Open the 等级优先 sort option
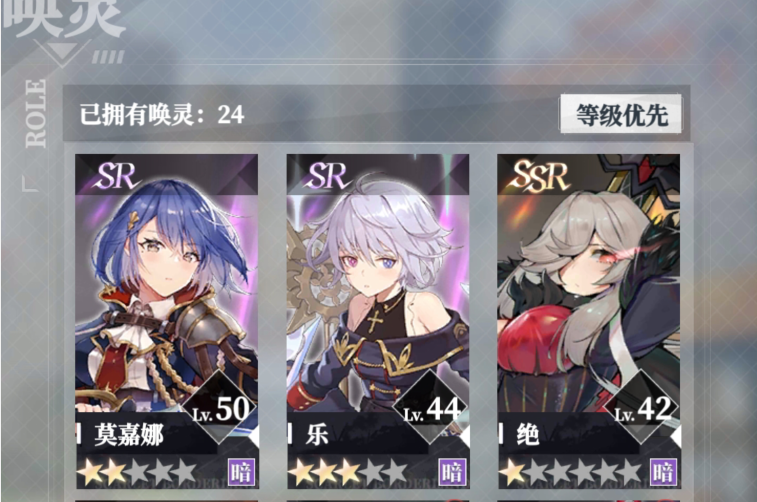This screenshot has height=502, width=757. [x=621, y=114]
